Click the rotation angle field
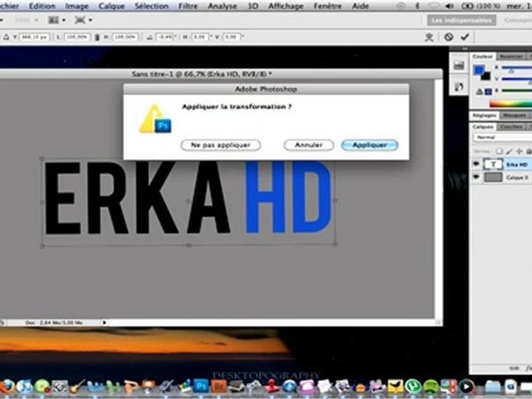This screenshot has height=399, width=532. [x=166, y=37]
